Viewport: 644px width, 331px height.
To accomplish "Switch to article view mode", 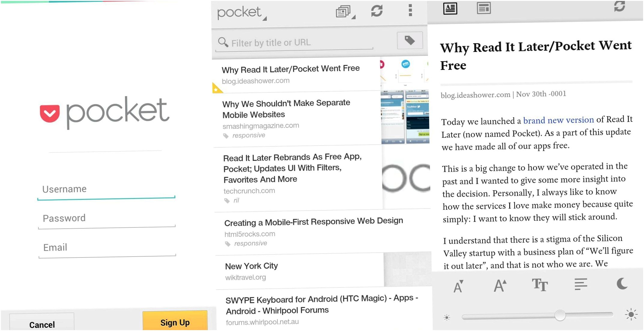I will 450,8.
